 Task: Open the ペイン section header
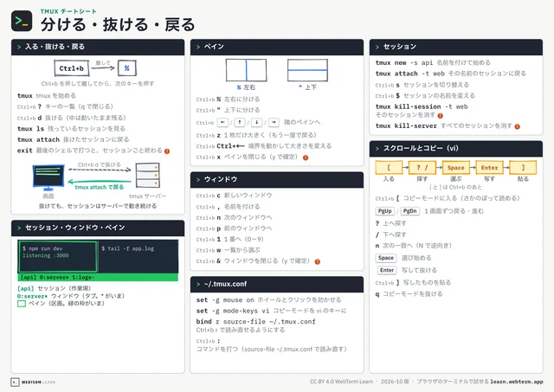(277, 47)
